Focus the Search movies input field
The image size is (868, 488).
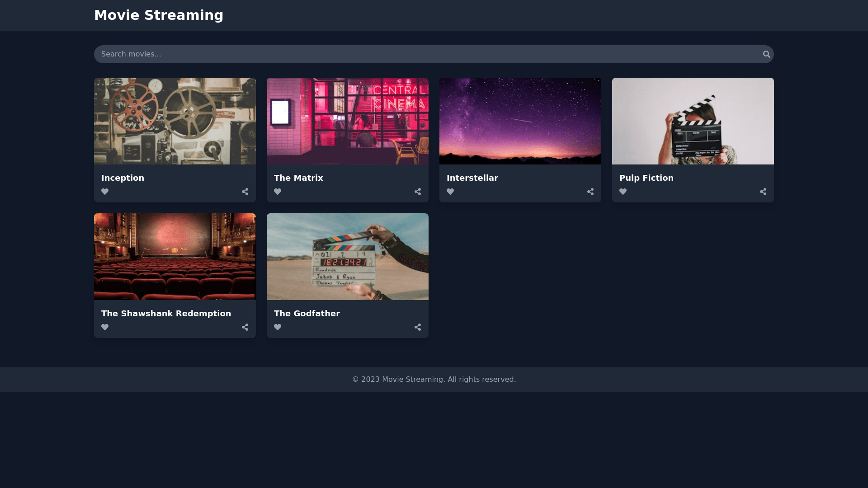coord(425,54)
